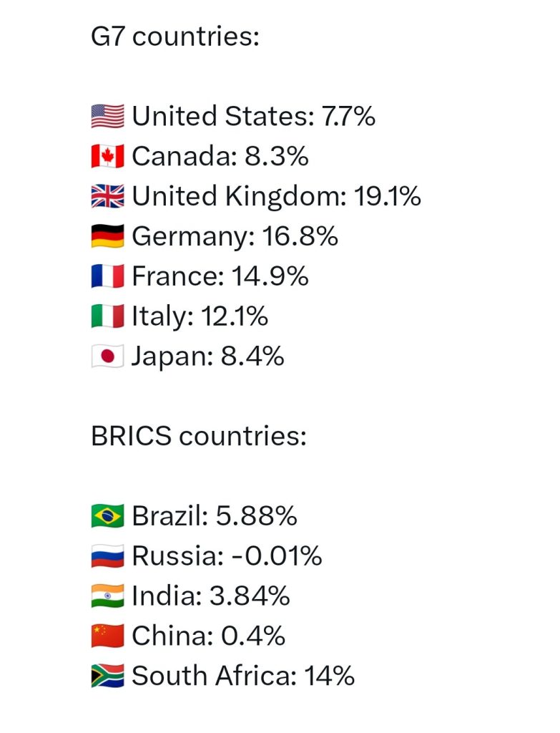Select the United Kingdom flag icon
The width and height of the screenshot is (560, 733).
[x=107, y=196]
